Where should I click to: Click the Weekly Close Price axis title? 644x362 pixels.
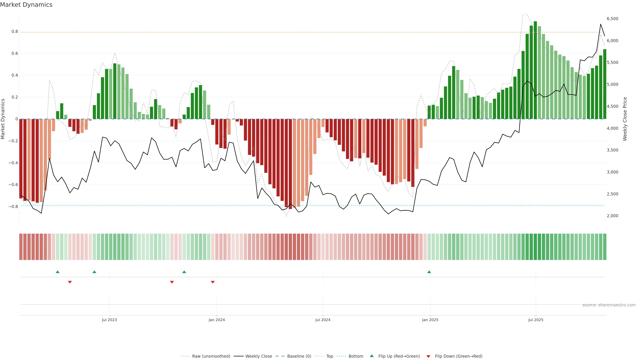(x=625, y=119)
